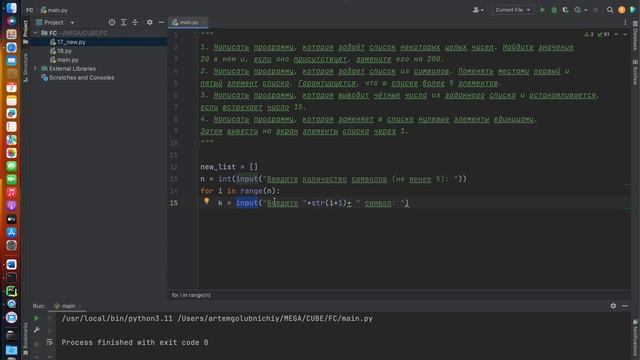Screen dimensions: 640x360
Task: Run with coverage from the top toolbar
Action: 565,10
